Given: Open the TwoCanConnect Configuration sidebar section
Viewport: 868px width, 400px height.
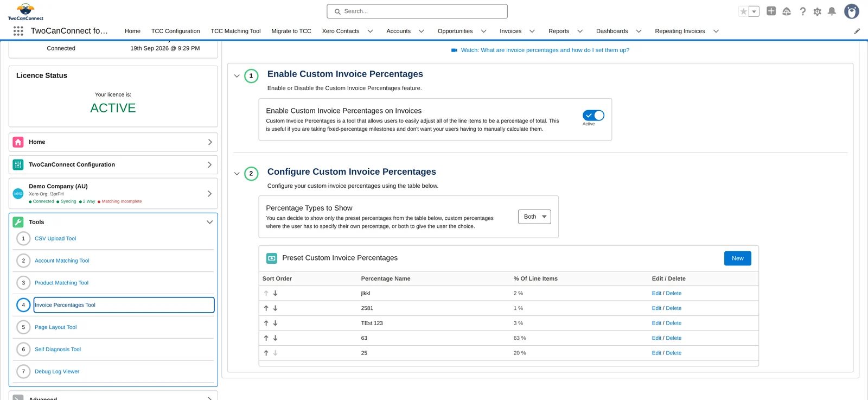Looking at the screenshot, I should pyautogui.click(x=113, y=164).
